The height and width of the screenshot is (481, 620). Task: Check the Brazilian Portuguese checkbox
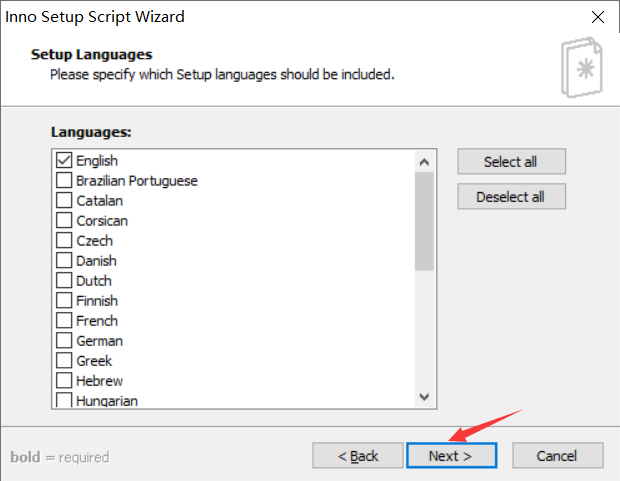64,180
